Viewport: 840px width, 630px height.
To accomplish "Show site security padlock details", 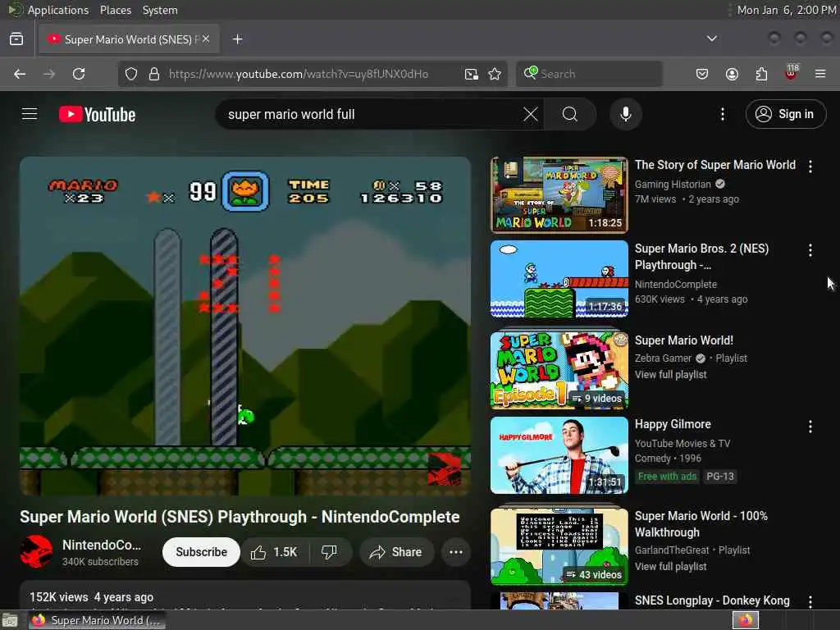I will (154, 74).
